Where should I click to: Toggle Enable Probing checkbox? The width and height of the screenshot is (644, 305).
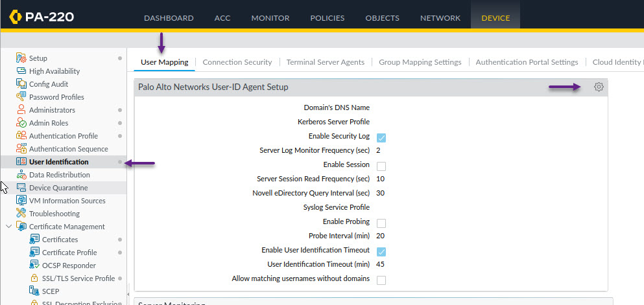click(381, 223)
